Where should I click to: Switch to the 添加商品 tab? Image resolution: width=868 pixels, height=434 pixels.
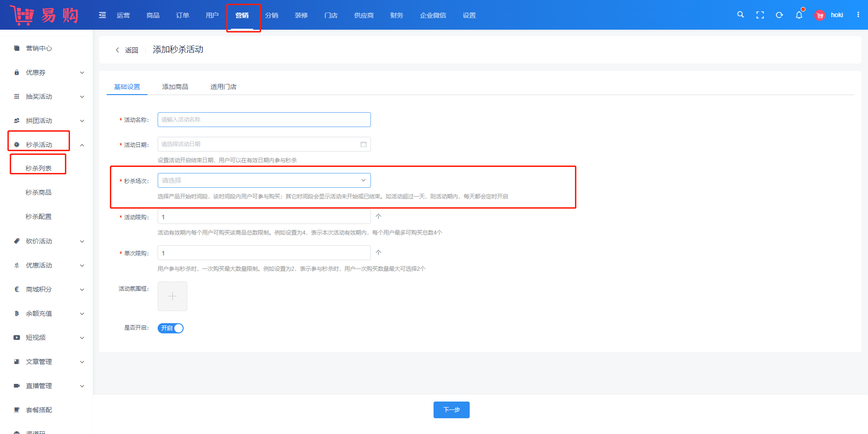click(175, 87)
